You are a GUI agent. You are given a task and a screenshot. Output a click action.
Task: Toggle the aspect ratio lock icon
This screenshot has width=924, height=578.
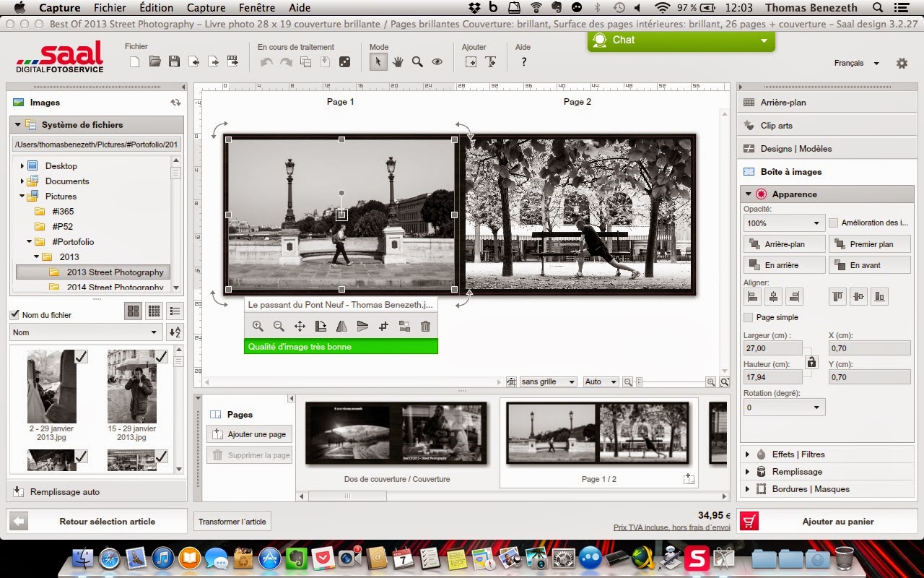(x=811, y=363)
